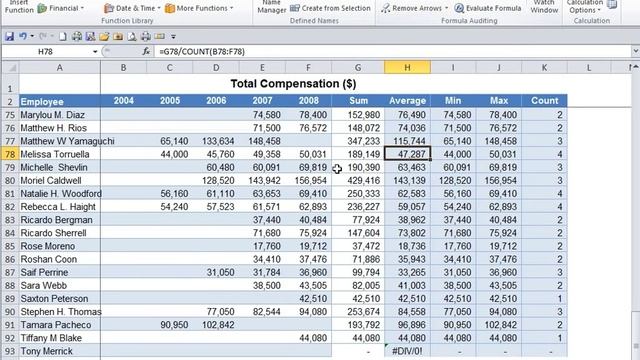Click the vertical scrollbar up arrow

coord(636,67)
